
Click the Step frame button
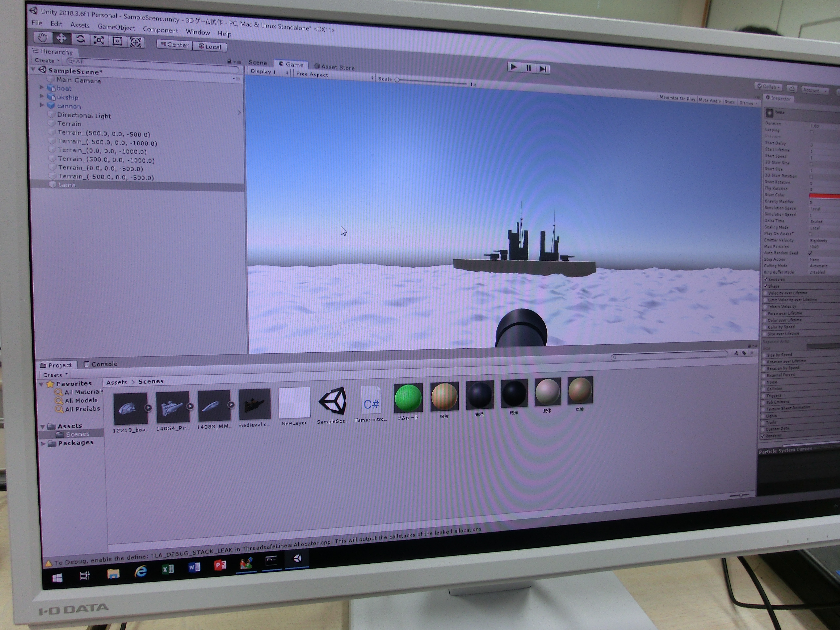tap(543, 69)
